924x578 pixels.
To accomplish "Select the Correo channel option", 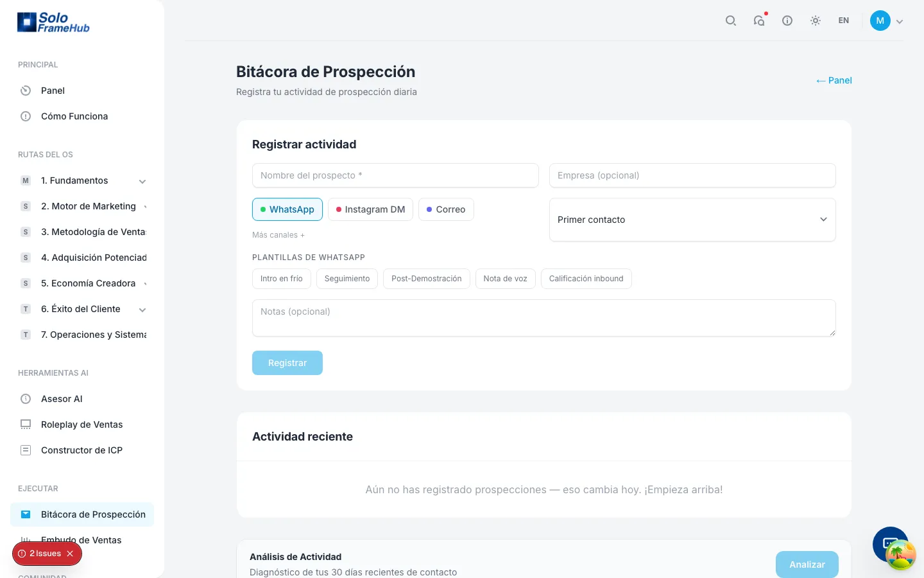I will point(446,209).
